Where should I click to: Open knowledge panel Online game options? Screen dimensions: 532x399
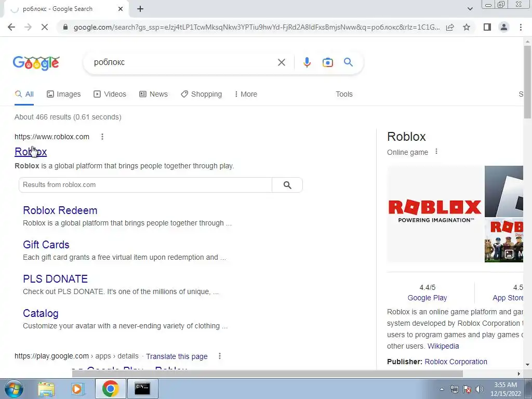pyautogui.click(x=436, y=152)
